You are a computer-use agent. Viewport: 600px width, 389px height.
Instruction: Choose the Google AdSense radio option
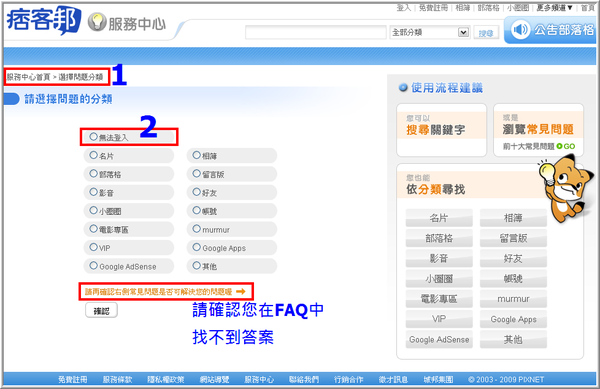pyautogui.click(x=93, y=265)
